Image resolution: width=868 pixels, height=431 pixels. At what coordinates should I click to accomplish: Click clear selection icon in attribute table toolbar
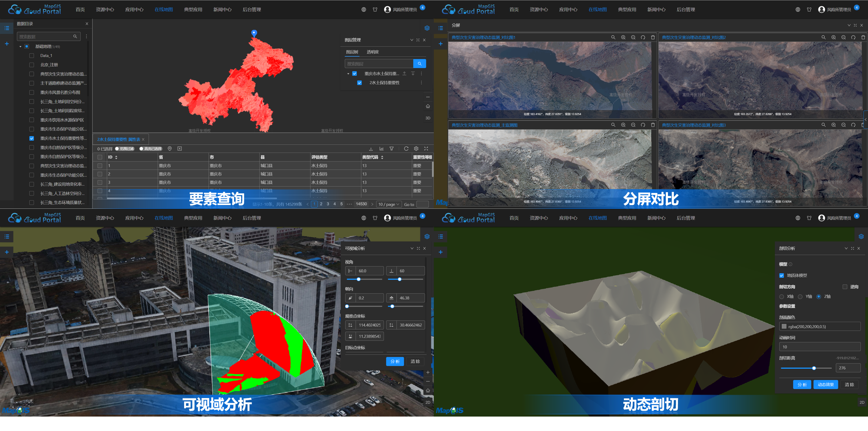click(180, 148)
